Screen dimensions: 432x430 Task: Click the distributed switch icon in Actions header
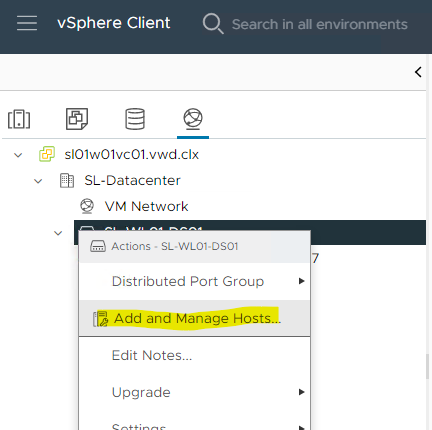(98, 246)
